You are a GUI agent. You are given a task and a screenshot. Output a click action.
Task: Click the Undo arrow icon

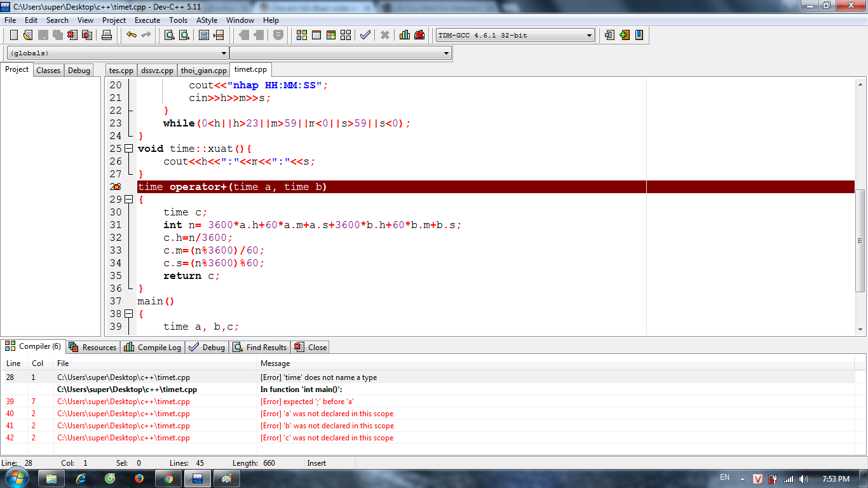tap(132, 35)
